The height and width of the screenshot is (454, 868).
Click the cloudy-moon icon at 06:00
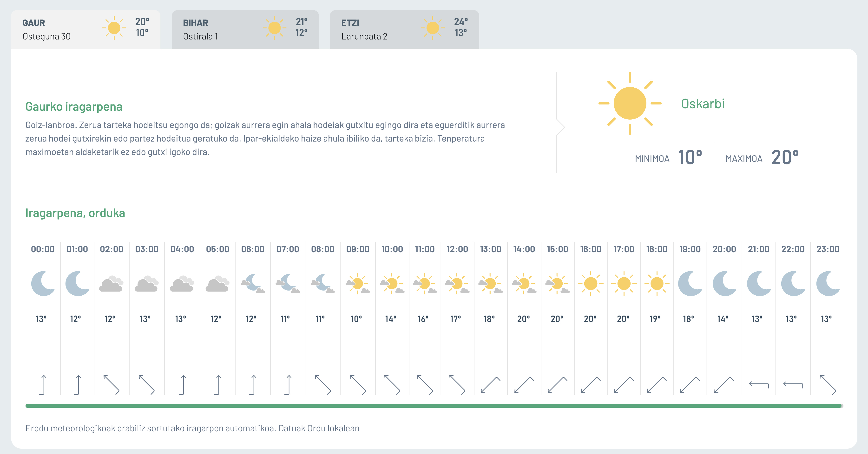253,284
